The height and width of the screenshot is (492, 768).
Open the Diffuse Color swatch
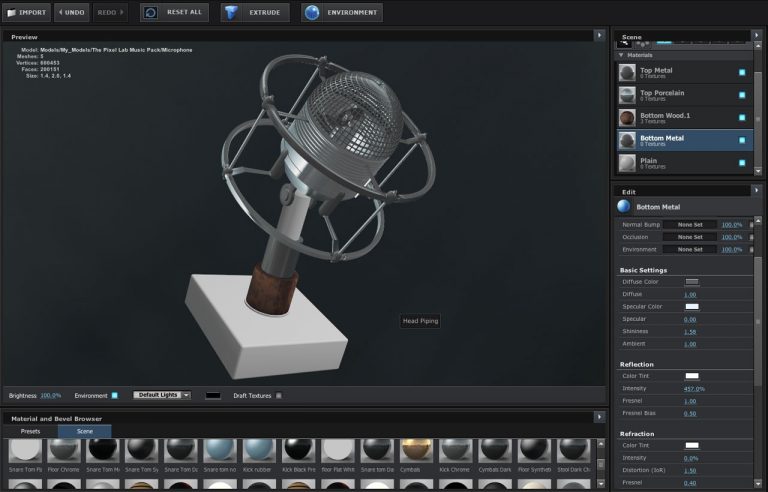(692, 282)
